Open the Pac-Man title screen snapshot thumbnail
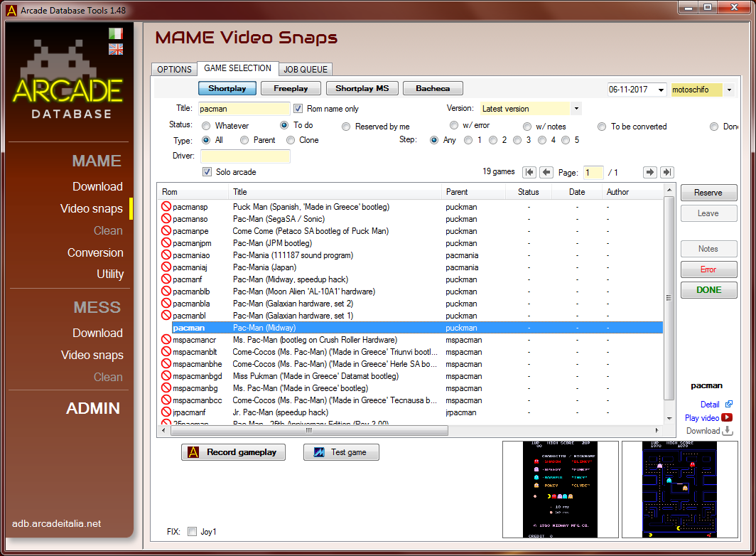The image size is (756, 556). tap(560, 489)
